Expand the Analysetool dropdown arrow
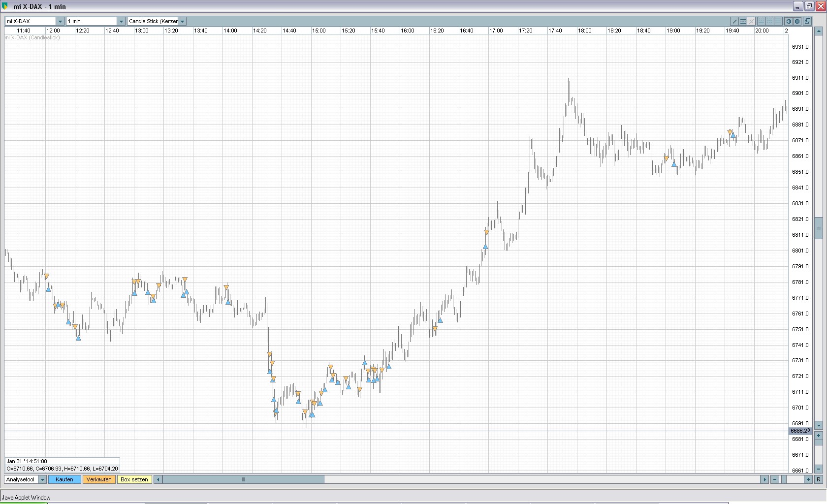 42,479
